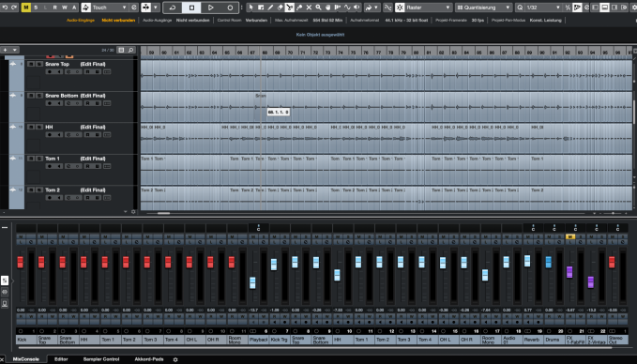Add a new track with plus button
The height and width of the screenshot is (364, 637).
tap(6, 50)
